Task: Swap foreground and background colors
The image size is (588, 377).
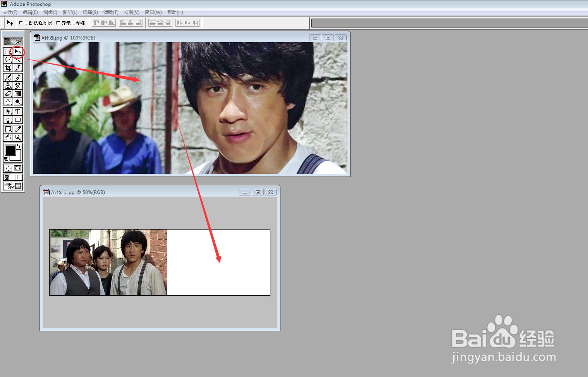Action: pyautogui.click(x=19, y=146)
